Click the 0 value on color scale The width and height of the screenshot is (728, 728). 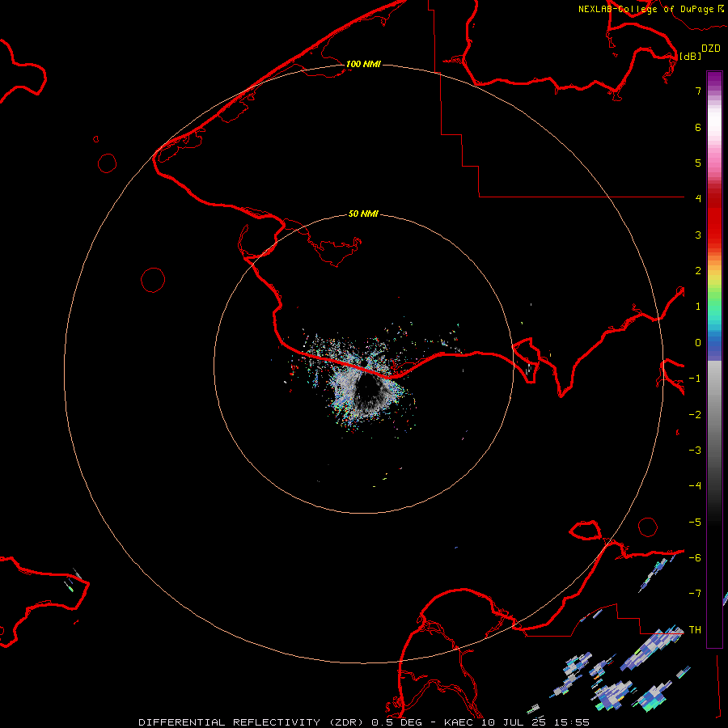click(x=698, y=343)
